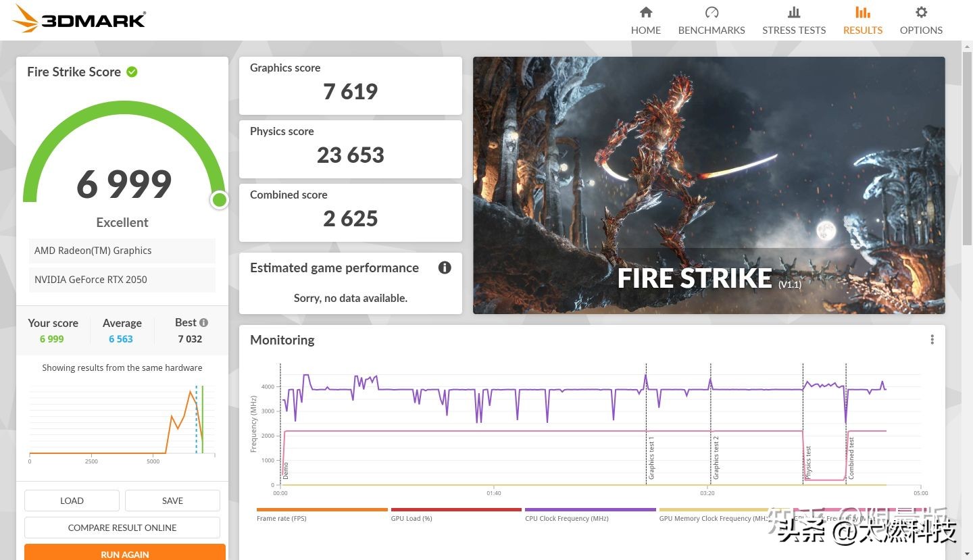Click the Physics score value 23 653
Screen dimensions: 973x560
350,155
